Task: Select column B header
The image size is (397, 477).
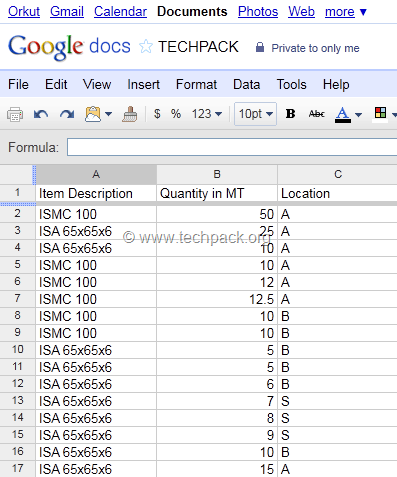Action: point(217,174)
